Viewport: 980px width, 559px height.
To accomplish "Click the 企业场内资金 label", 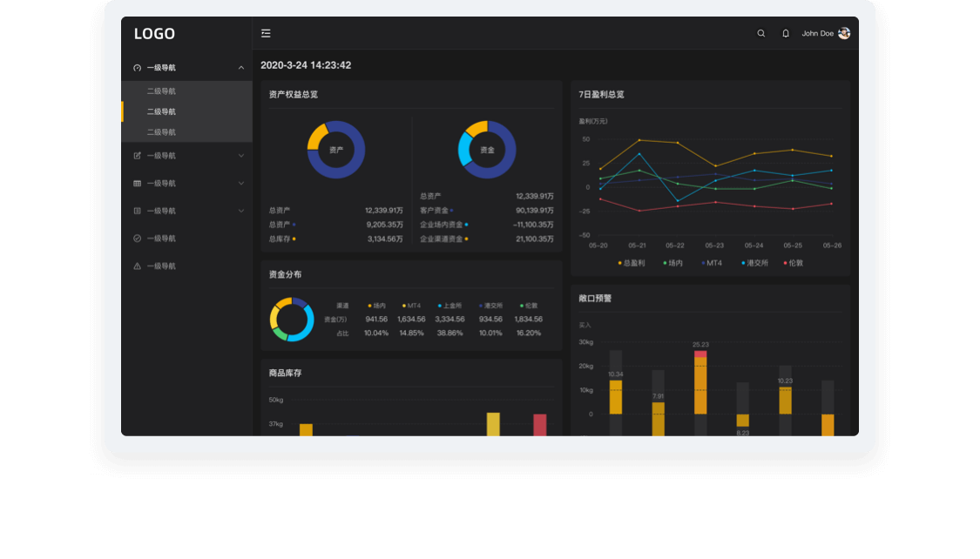I will click(x=442, y=225).
